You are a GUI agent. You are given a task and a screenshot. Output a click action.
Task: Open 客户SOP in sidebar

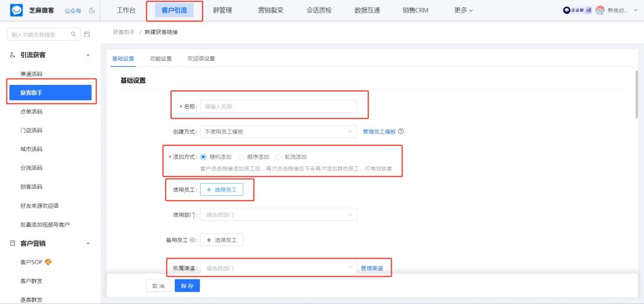pos(31,262)
